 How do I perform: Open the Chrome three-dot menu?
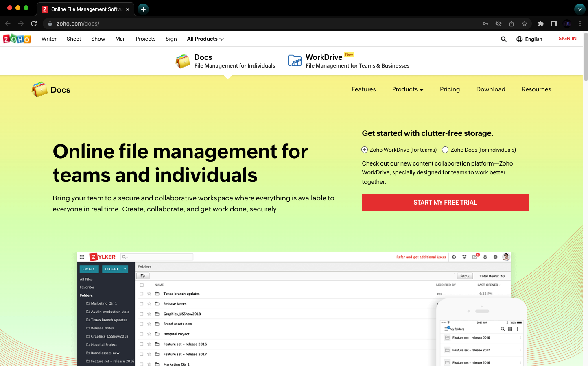click(x=580, y=24)
